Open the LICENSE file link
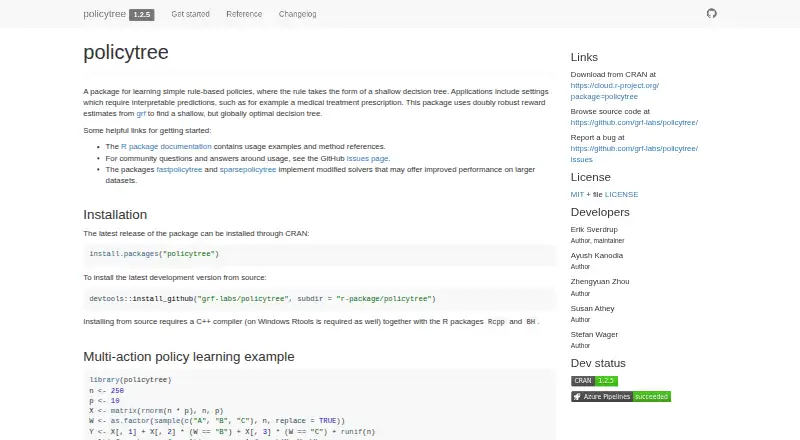Image resolution: width=800 pixels, height=440 pixels. [x=621, y=194]
